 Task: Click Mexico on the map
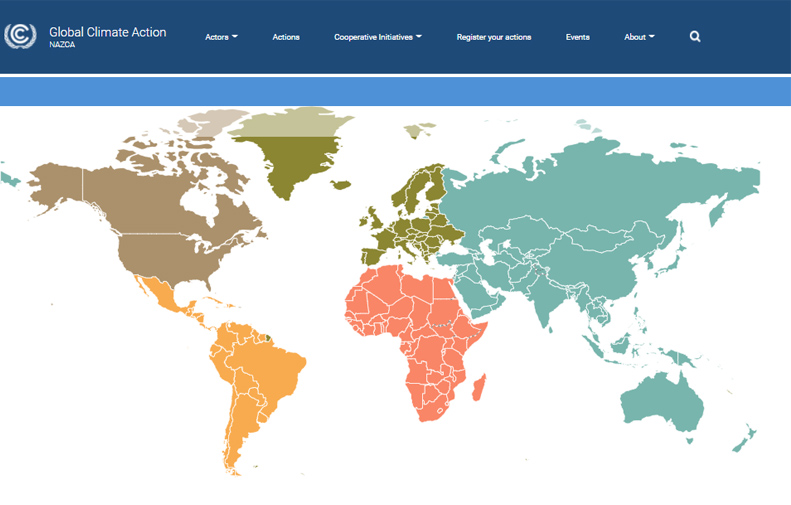(166, 295)
